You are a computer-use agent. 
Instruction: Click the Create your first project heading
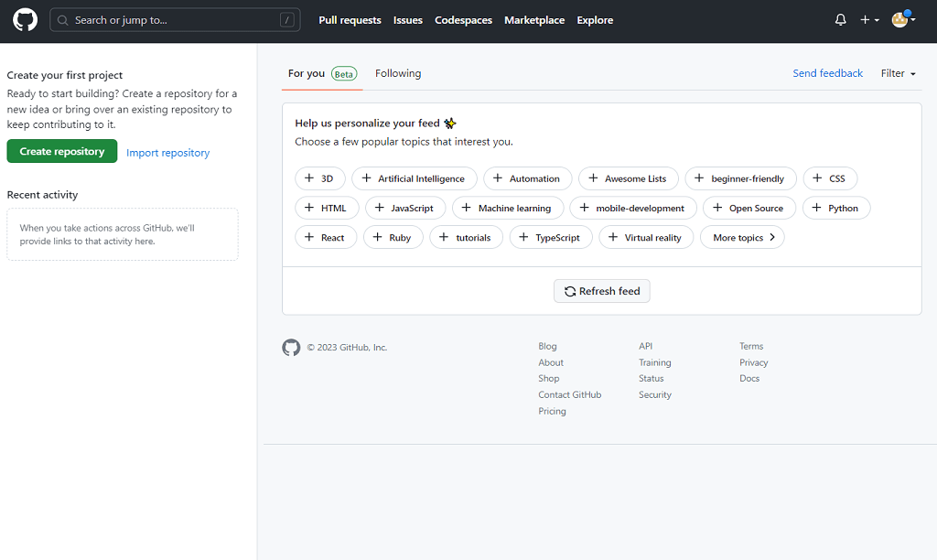[65, 75]
